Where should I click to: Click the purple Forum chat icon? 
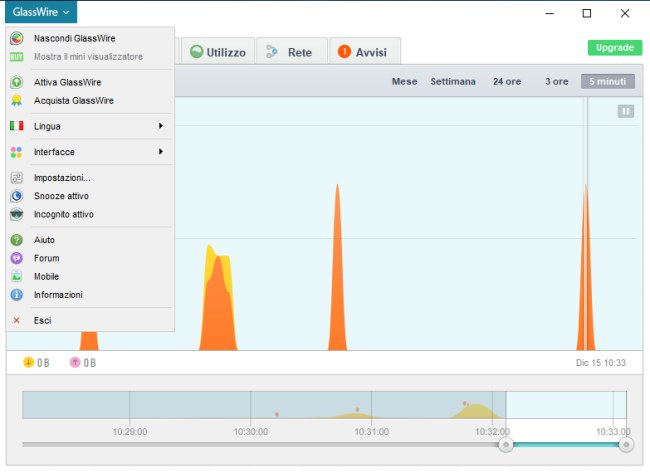17,258
